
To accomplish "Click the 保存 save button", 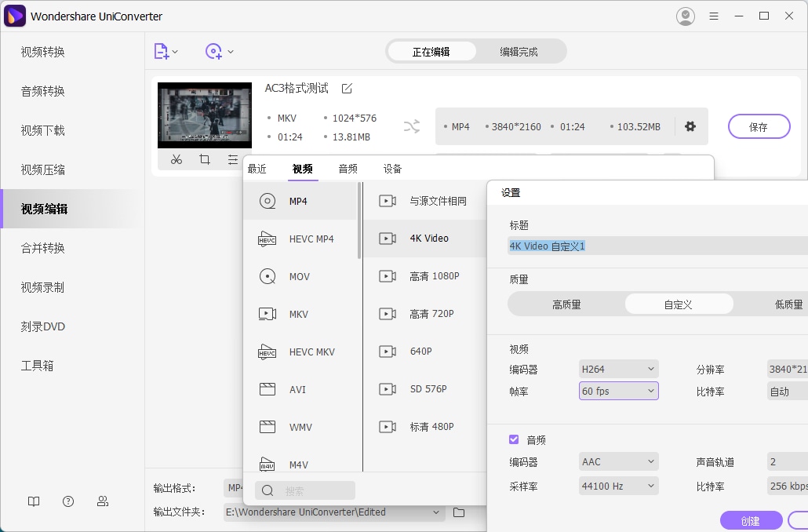I will click(759, 126).
